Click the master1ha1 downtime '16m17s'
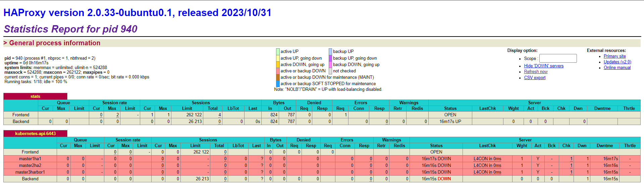Image resolution: width=644 pixels, height=183 pixels. 610,159
